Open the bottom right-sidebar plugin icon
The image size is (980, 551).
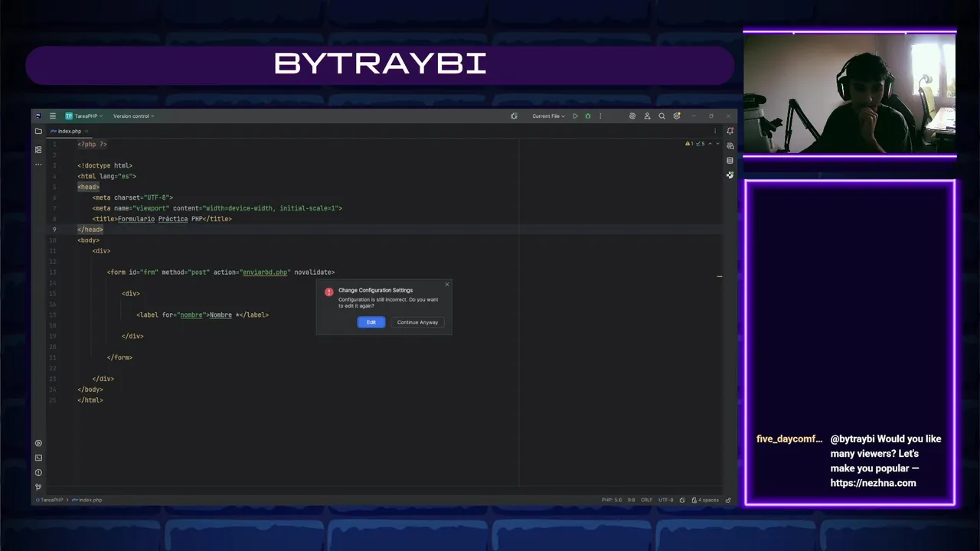click(x=730, y=175)
